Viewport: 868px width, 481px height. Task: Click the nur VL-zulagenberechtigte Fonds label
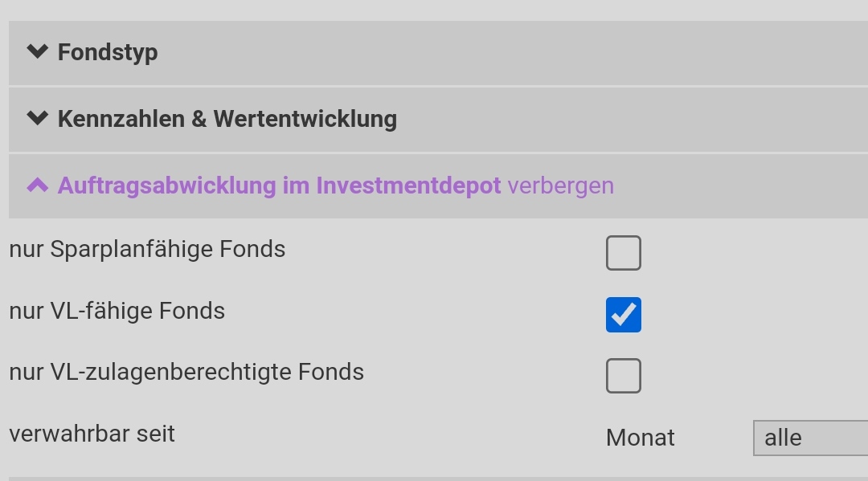click(186, 373)
